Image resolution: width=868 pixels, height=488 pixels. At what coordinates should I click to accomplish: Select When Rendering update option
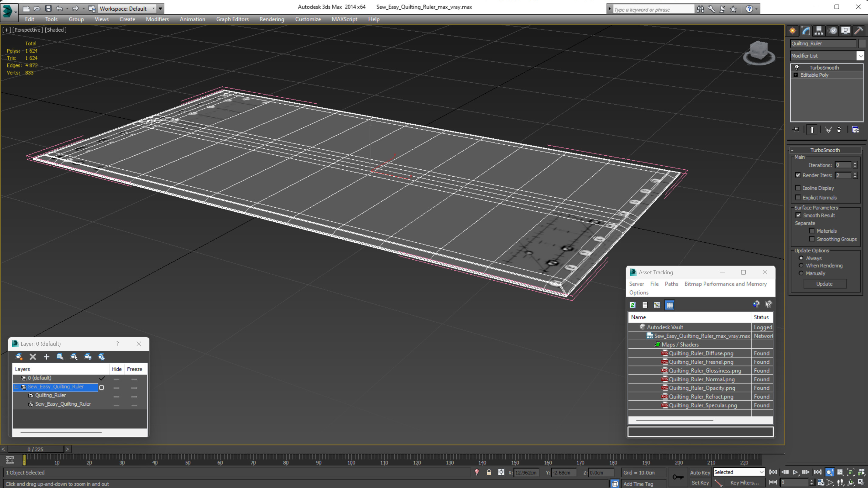[801, 265]
